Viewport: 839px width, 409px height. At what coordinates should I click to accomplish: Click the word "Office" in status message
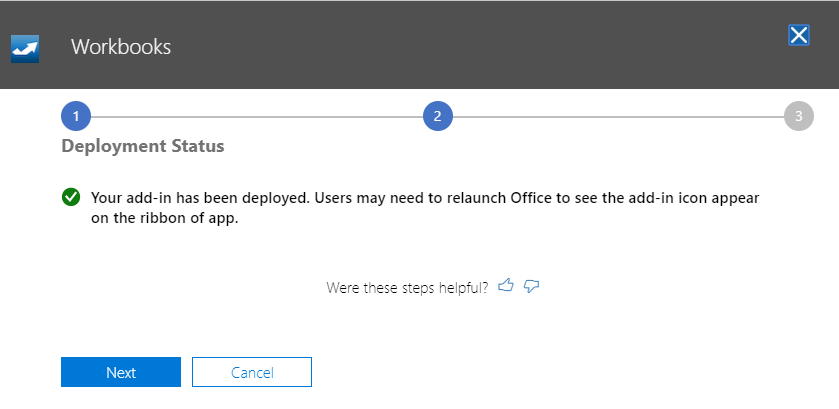[x=532, y=198]
